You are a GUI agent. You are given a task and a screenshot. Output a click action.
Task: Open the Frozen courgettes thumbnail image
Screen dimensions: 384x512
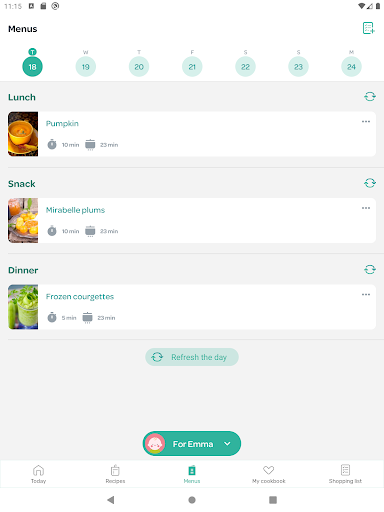pos(23,307)
